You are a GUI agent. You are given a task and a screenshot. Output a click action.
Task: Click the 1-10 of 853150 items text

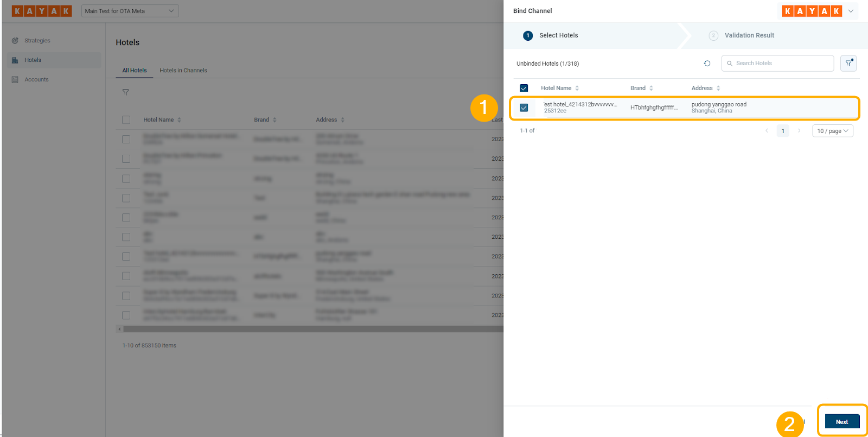(149, 346)
